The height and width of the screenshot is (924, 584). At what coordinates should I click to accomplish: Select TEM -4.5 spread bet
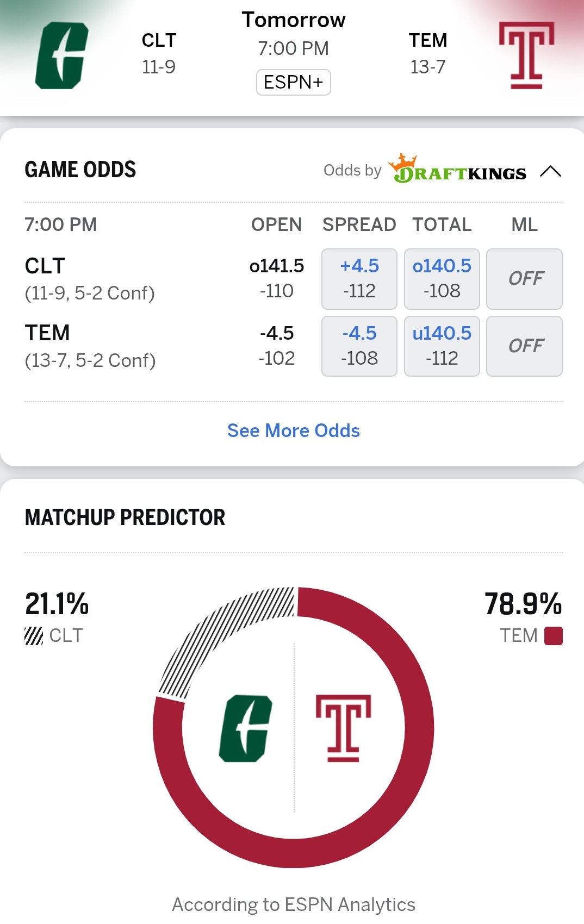point(359,346)
